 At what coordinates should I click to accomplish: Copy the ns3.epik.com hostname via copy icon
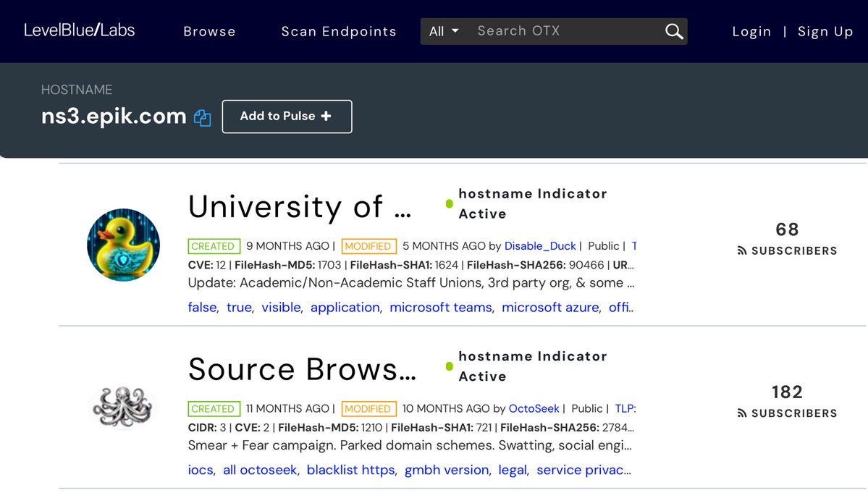(x=203, y=118)
